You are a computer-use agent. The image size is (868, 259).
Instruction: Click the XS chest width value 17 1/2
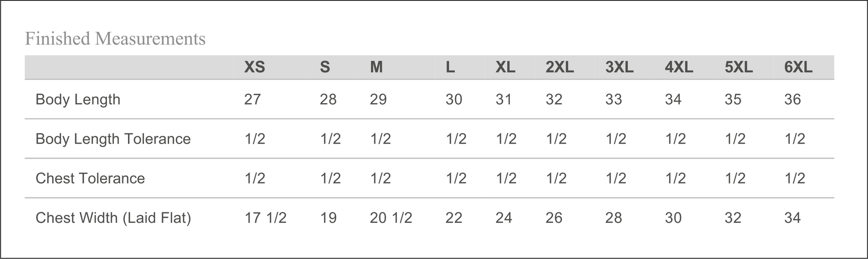[265, 218]
